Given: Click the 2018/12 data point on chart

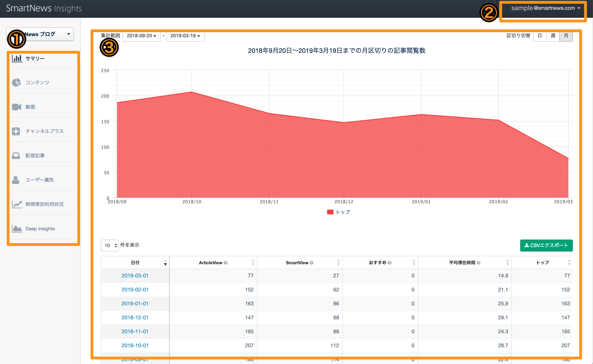Looking at the screenshot, I should (x=343, y=122).
